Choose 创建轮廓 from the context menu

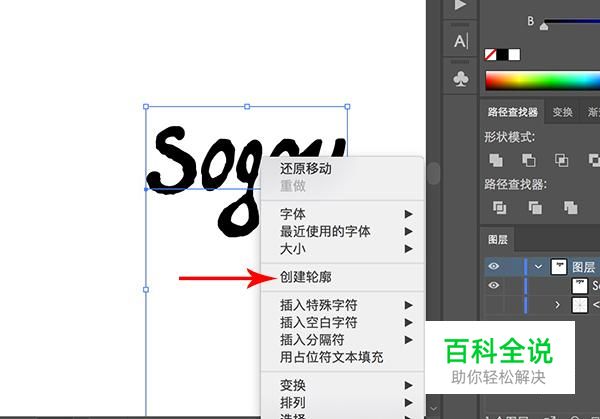coord(342,277)
